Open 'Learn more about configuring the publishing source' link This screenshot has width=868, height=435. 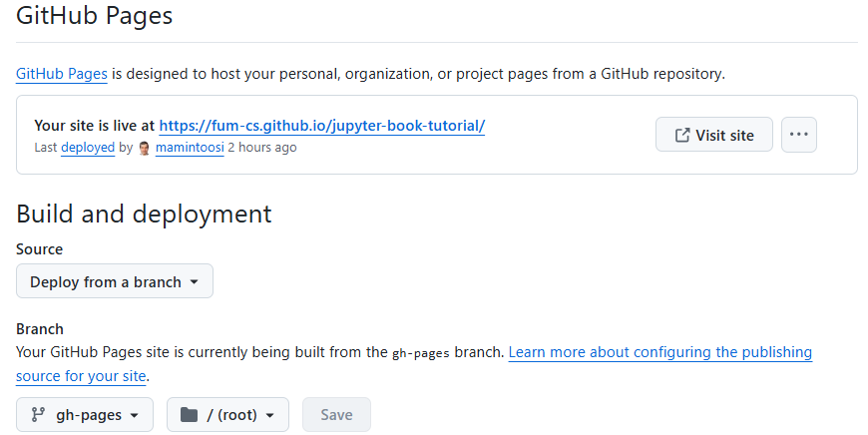point(659,352)
